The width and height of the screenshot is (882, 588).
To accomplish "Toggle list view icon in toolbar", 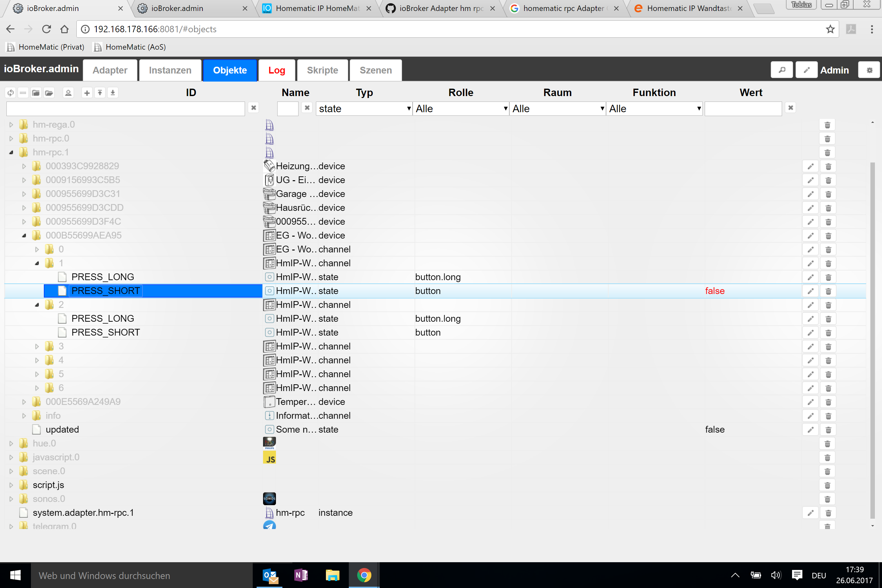I will click(23, 93).
